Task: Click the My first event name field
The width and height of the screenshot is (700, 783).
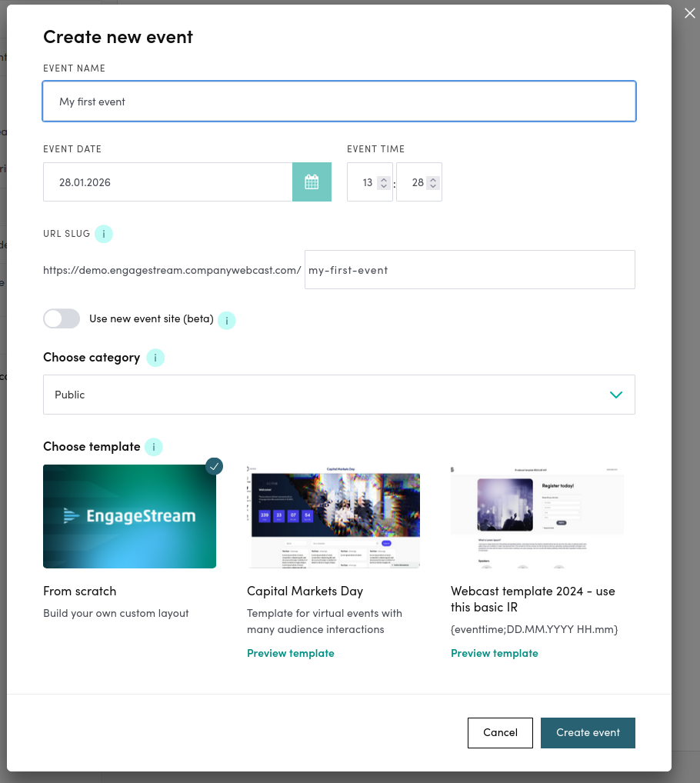Action: (338, 101)
